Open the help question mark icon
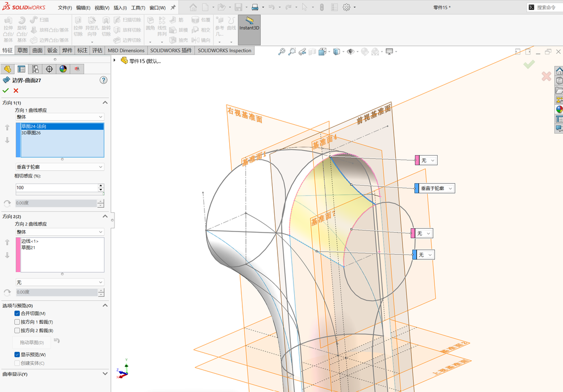The height and width of the screenshot is (392, 563). click(x=103, y=80)
